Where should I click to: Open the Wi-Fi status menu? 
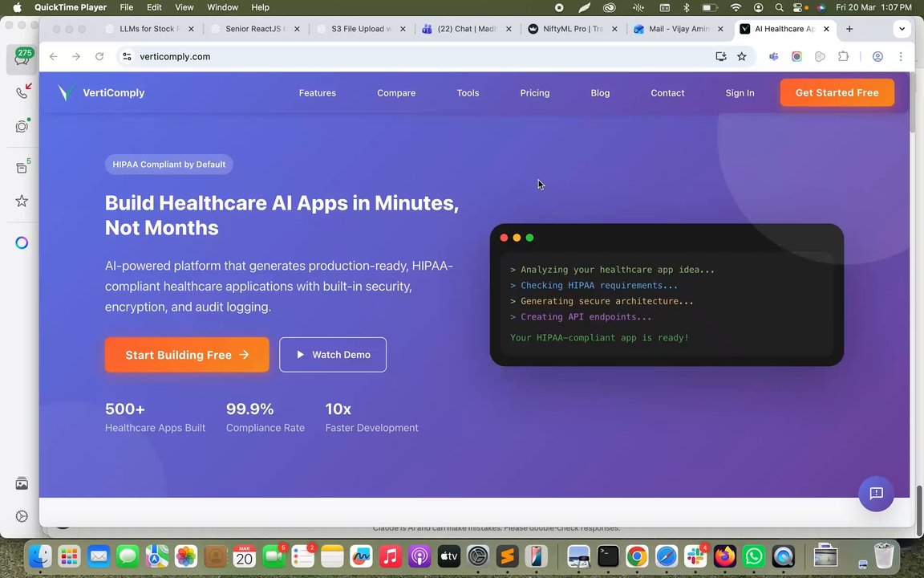[736, 8]
